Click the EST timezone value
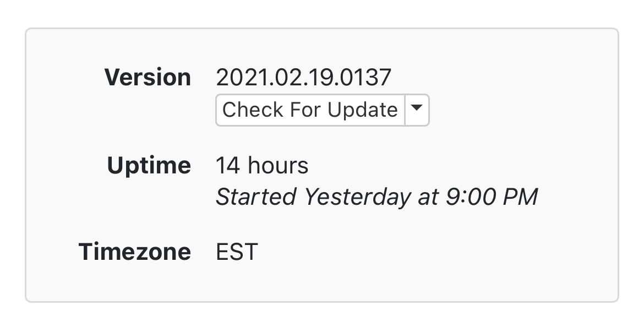 coord(237,252)
